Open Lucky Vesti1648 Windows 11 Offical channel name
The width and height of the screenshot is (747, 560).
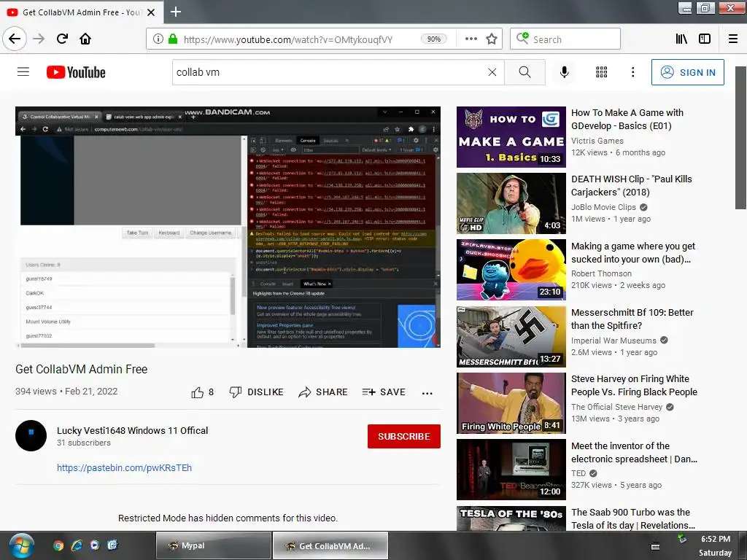coord(133,430)
